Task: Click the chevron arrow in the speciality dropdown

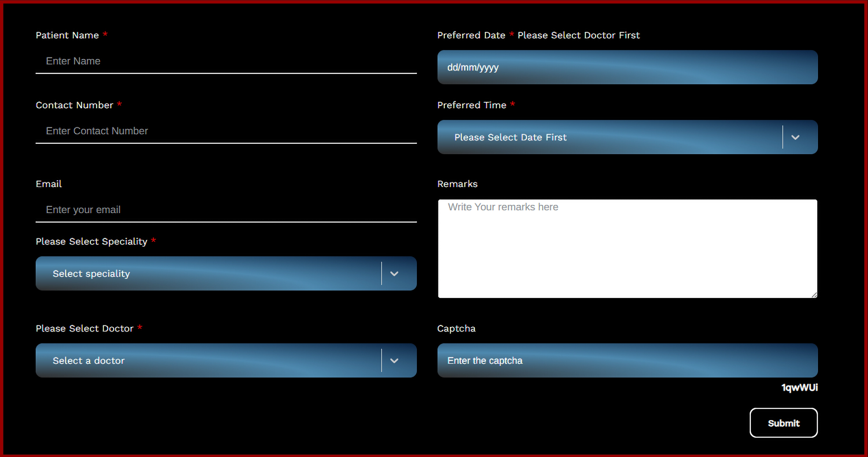Action: tap(394, 273)
